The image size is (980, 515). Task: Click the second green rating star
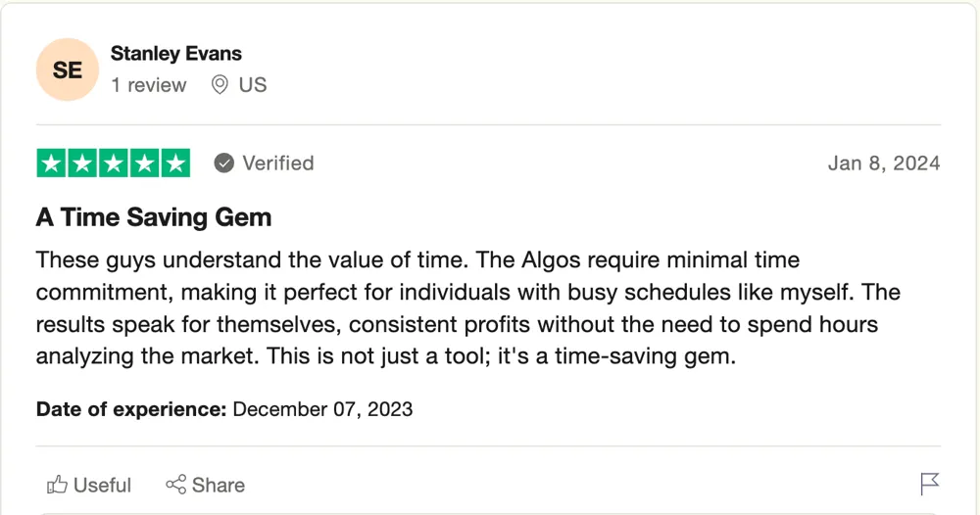[82, 163]
